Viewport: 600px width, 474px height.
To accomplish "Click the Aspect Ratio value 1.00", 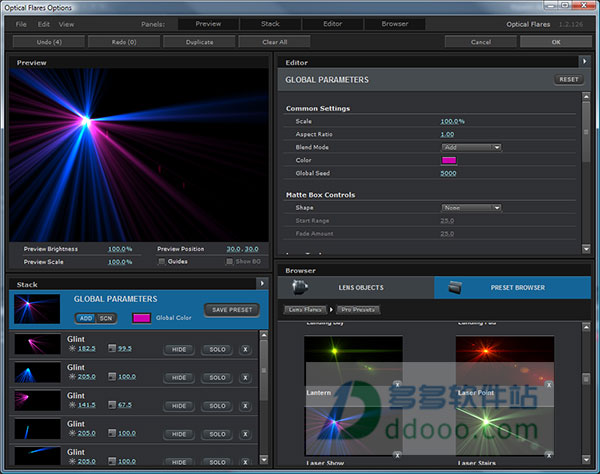I will 447,134.
